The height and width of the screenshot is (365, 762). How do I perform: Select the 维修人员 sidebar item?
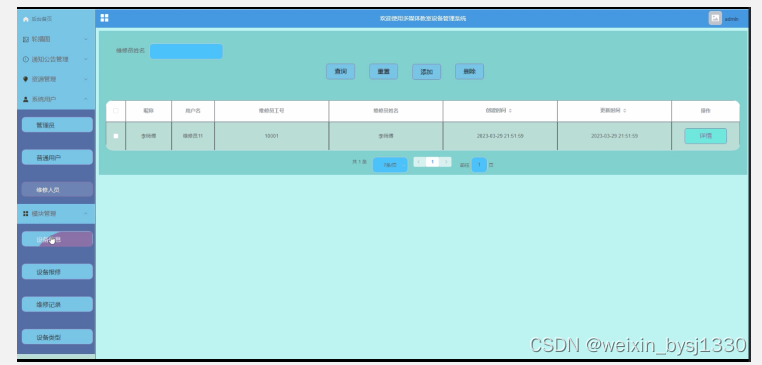[x=57, y=190]
